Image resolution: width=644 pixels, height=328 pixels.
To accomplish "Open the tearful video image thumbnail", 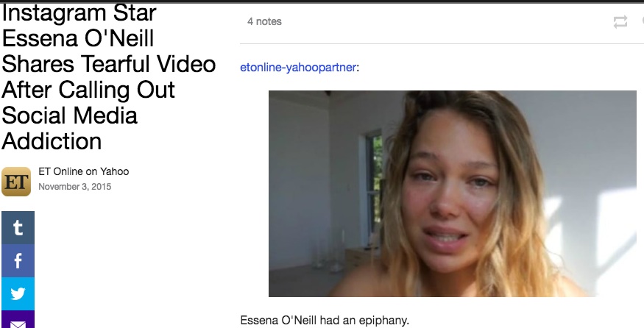I will (x=453, y=193).
